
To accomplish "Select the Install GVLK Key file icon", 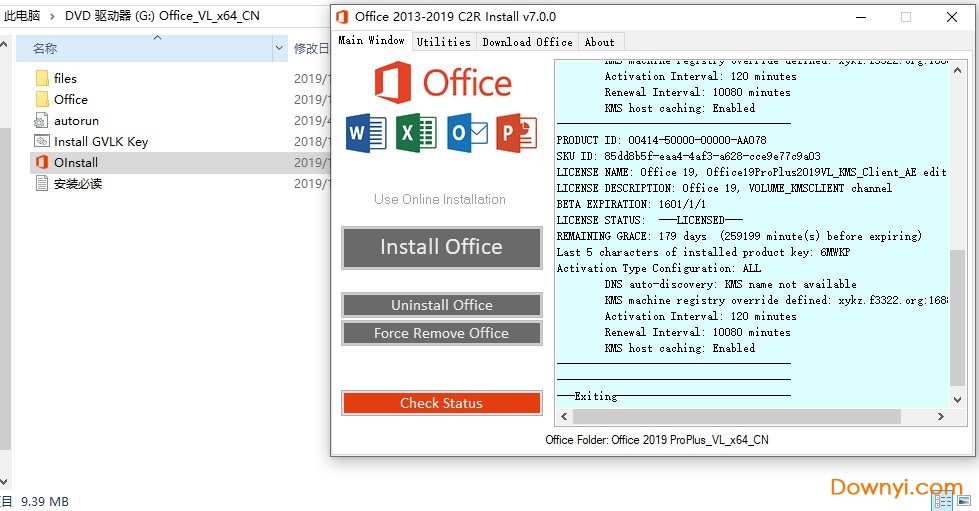I will pos(42,141).
